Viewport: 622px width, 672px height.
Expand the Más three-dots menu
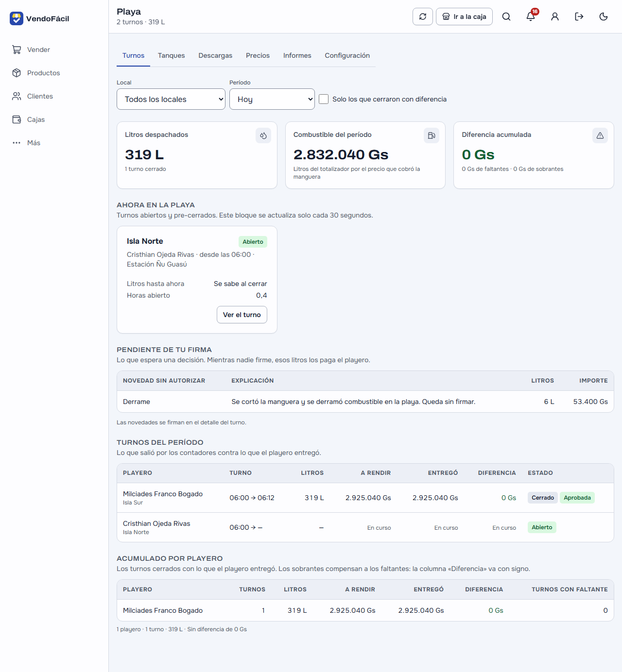pos(17,143)
